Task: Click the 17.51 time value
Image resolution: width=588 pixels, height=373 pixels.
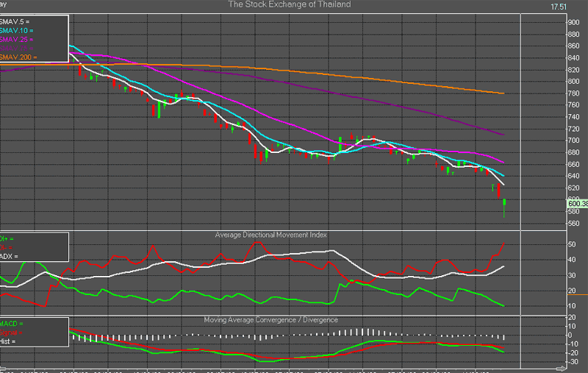Action: tap(559, 7)
